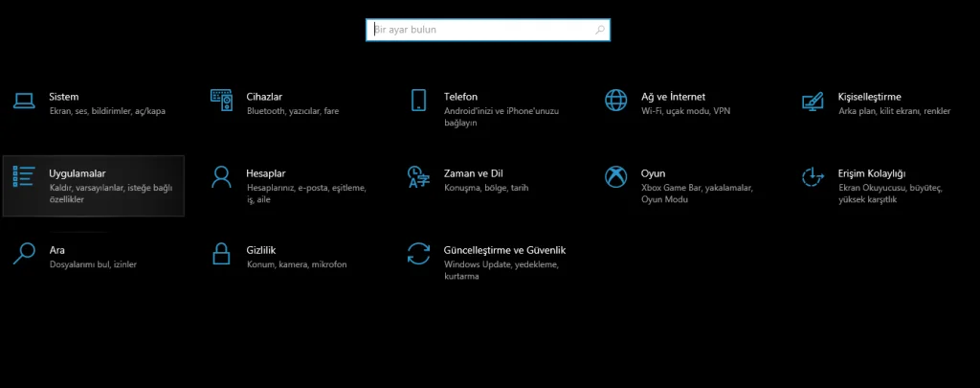Open Erişim Kolaylığı via its icon
The image size is (980, 388).
point(813,176)
